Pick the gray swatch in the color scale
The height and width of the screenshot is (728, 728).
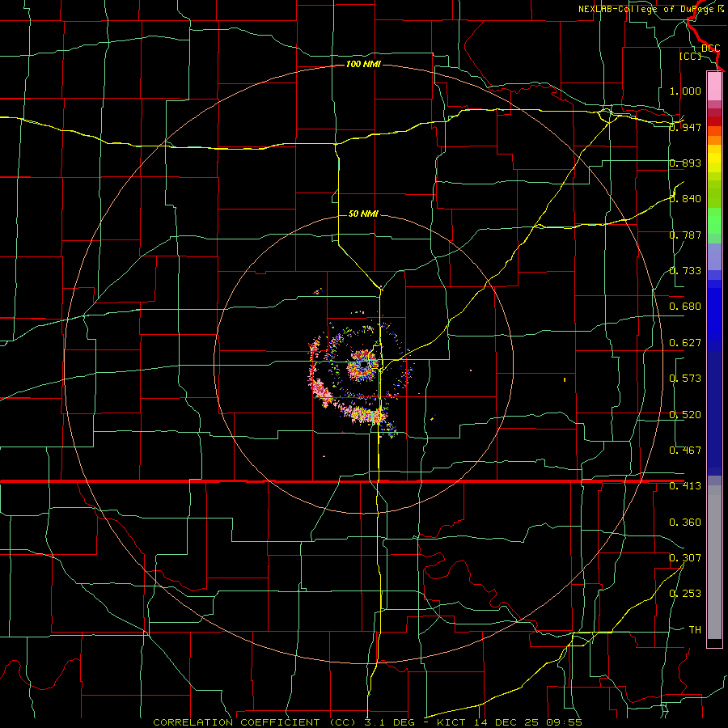tap(714, 562)
